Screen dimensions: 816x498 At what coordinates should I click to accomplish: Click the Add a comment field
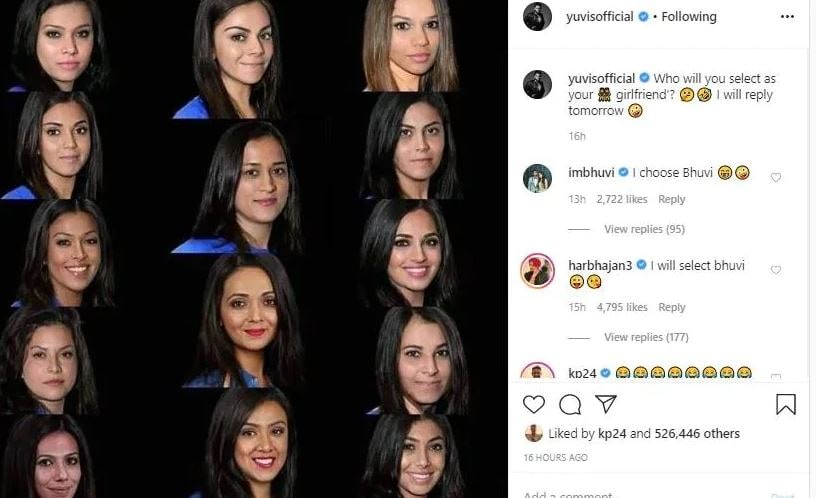click(643, 494)
